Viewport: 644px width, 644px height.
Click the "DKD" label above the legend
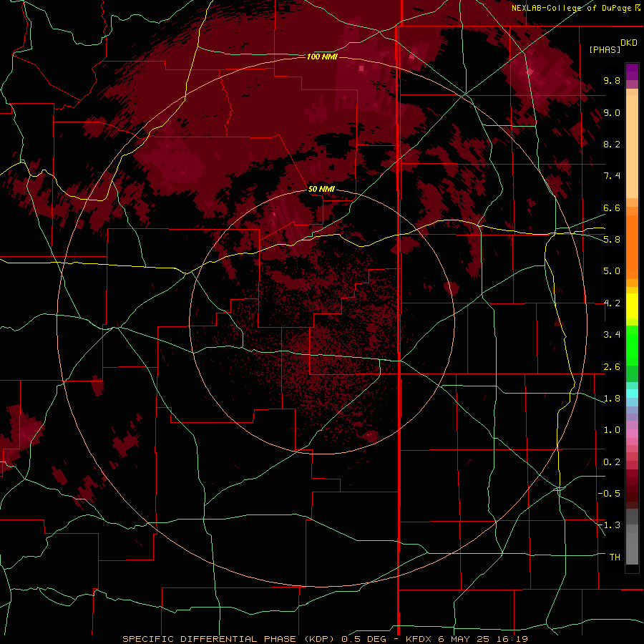pyautogui.click(x=629, y=43)
